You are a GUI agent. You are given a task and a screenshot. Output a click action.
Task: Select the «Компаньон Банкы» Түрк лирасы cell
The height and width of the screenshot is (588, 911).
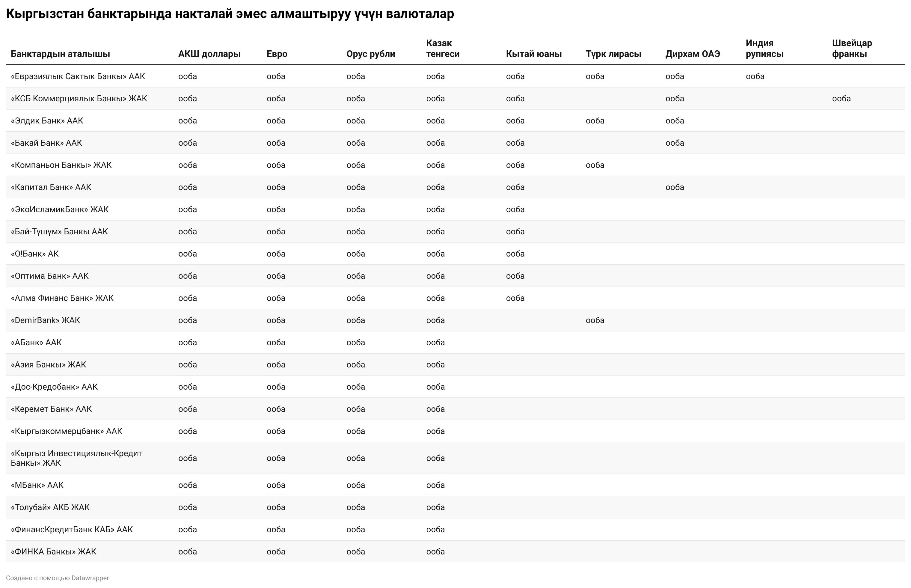click(595, 165)
